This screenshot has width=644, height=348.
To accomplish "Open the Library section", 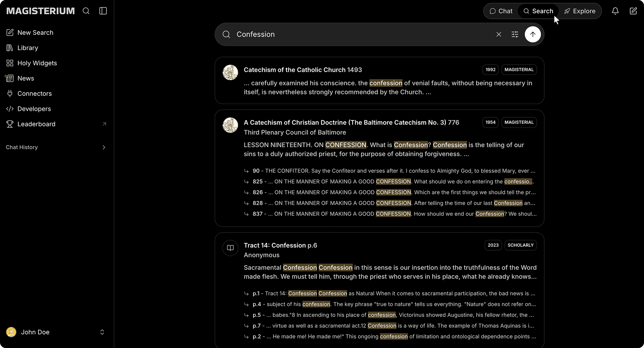I will coord(28,48).
